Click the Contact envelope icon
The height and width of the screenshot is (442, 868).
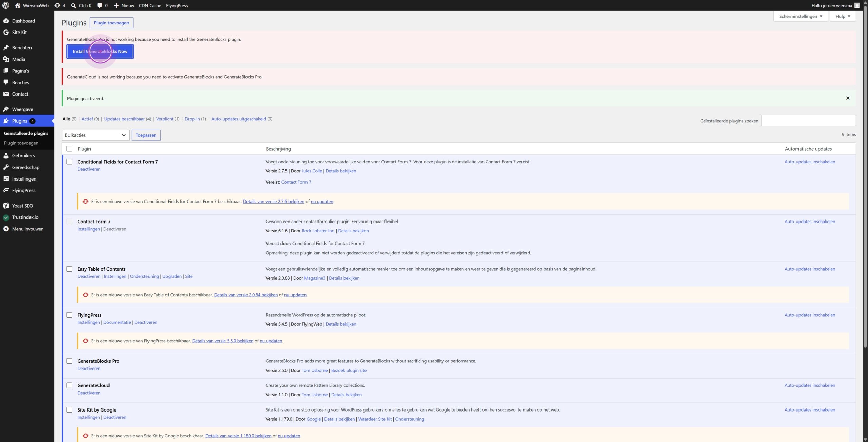[6, 94]
